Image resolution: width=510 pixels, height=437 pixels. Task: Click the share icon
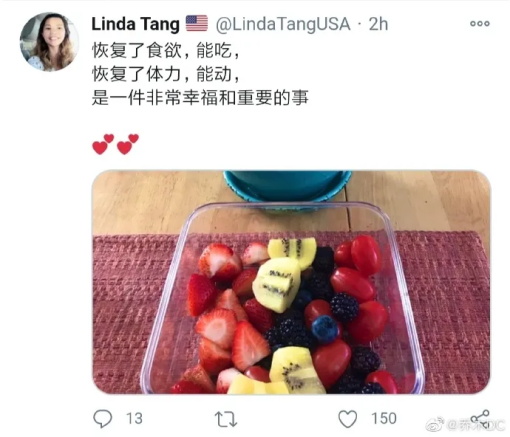pyautogui.click(x=480, y=419)
